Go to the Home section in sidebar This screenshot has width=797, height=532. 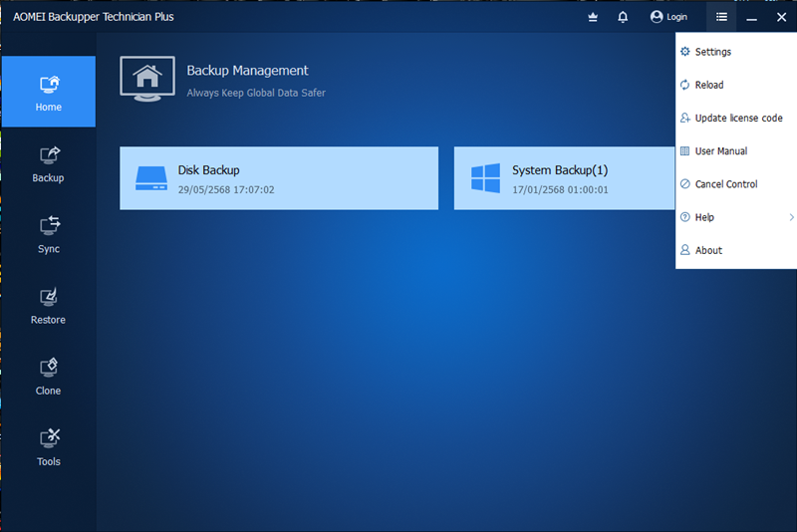pos(48,92)
